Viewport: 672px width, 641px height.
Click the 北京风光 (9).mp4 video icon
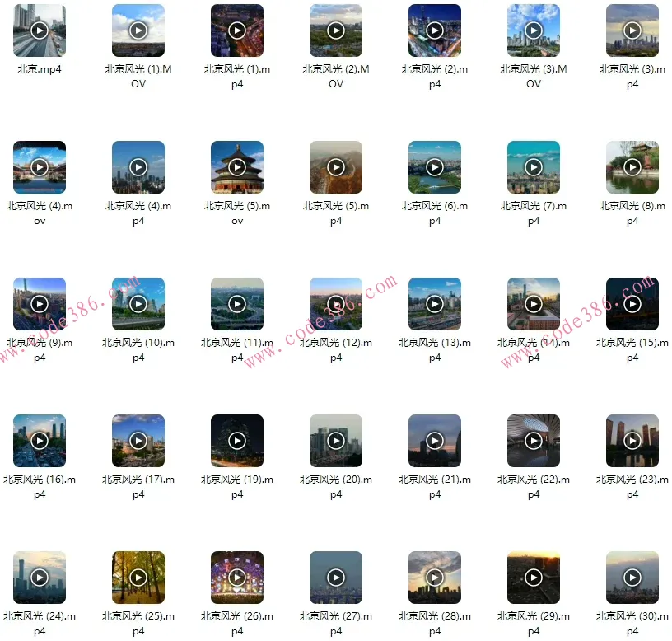pyautogui.click(x=40, y=304)
